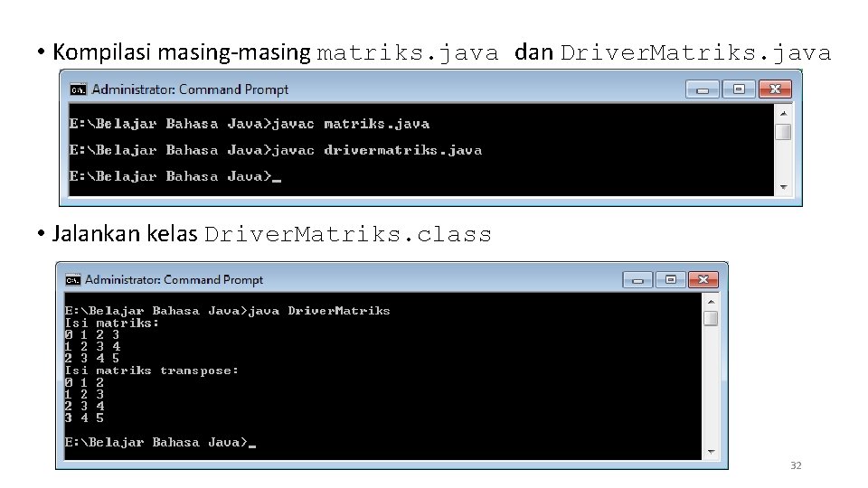Click the output row '0 1 2 3'
Image resolution: width=868 pixels, height=488 pixels.
click(92, 334)
